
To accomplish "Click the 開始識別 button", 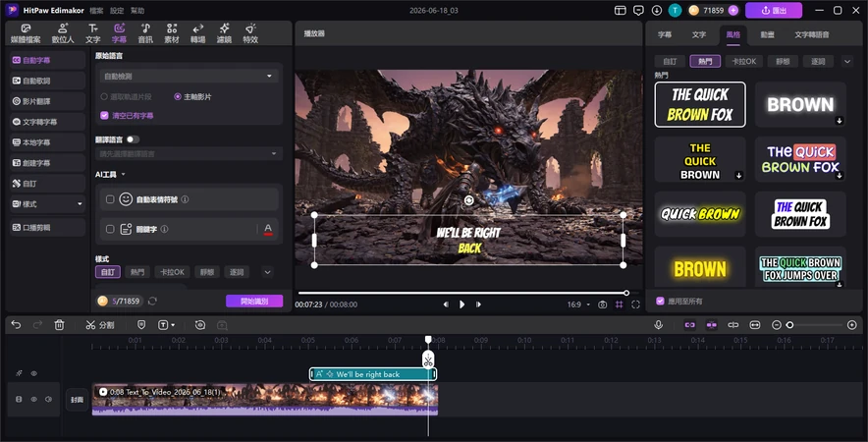I will coord(254,301).
